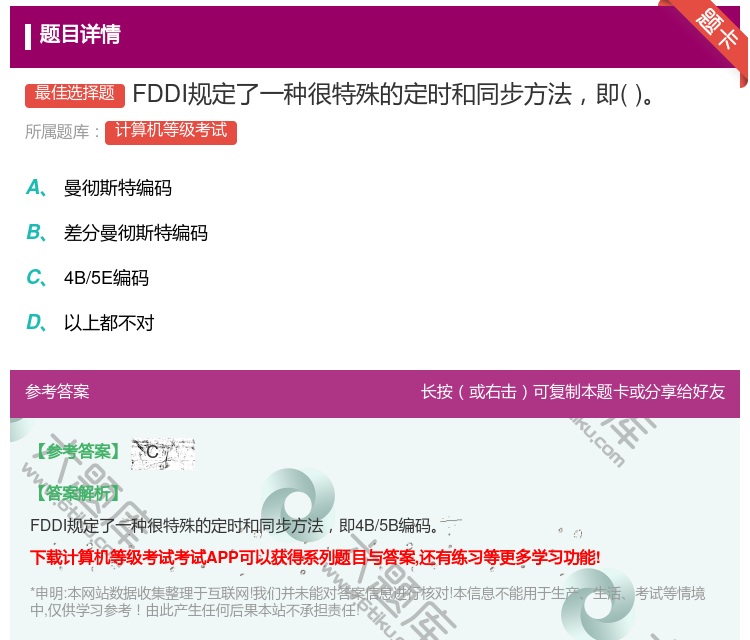Select option A 曼彻斯特编码

tap(99, 188)
